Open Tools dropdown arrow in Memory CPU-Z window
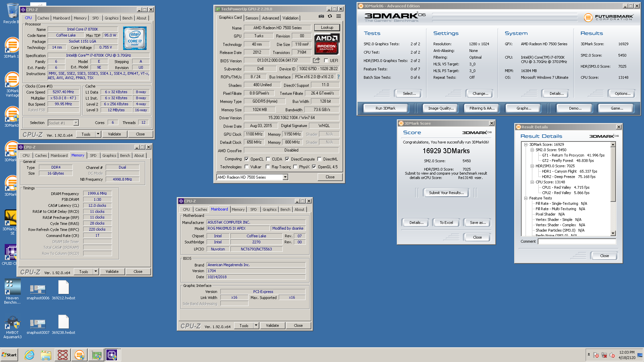 96,271
